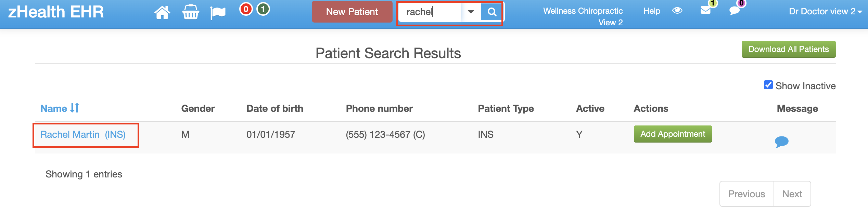
Task: Open the shopping basket icon
Action: click(x=191, y=12)
